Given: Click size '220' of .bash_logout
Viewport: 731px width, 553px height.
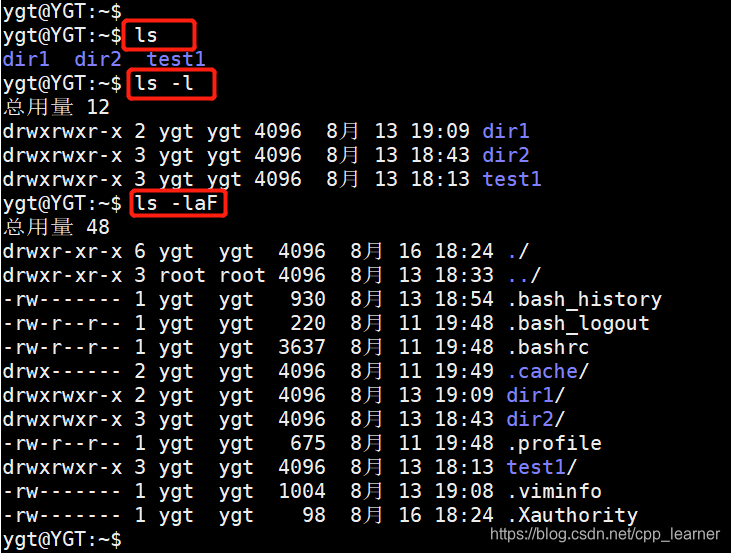Looking at the screenshot, I should (308, 323).
